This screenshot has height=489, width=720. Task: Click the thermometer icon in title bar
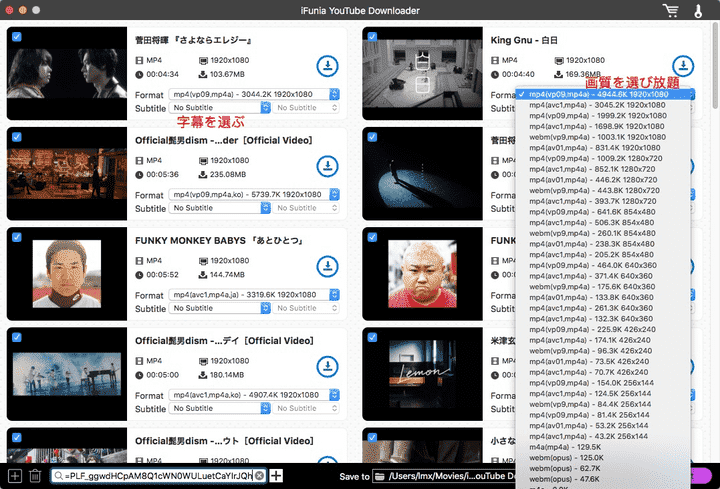698,10
